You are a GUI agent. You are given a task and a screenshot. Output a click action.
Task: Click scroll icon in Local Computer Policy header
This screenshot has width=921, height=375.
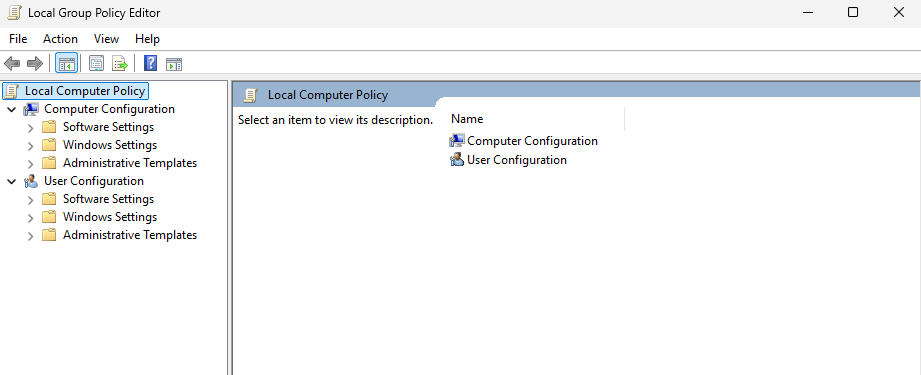tap(251, 95)
